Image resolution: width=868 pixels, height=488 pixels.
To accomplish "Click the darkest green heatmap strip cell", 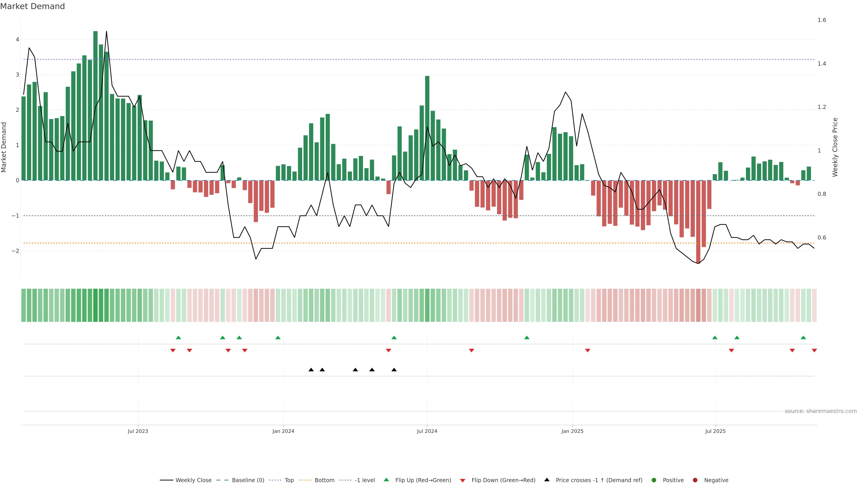I will pyautogui.click(x=95, y=305).
